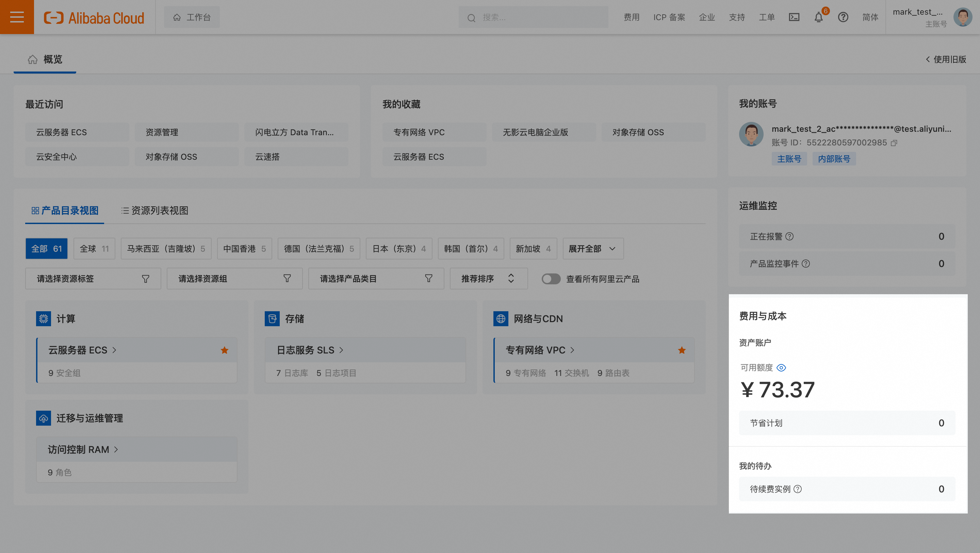Open recent 云服务器 ECS shortcut
The height and width of the screenshot is (553, 980).
point(77,132)
